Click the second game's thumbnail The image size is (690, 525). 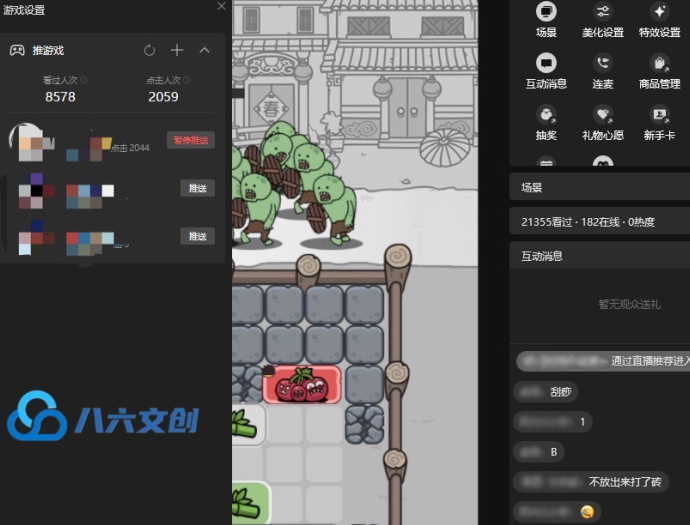point(37,191)
